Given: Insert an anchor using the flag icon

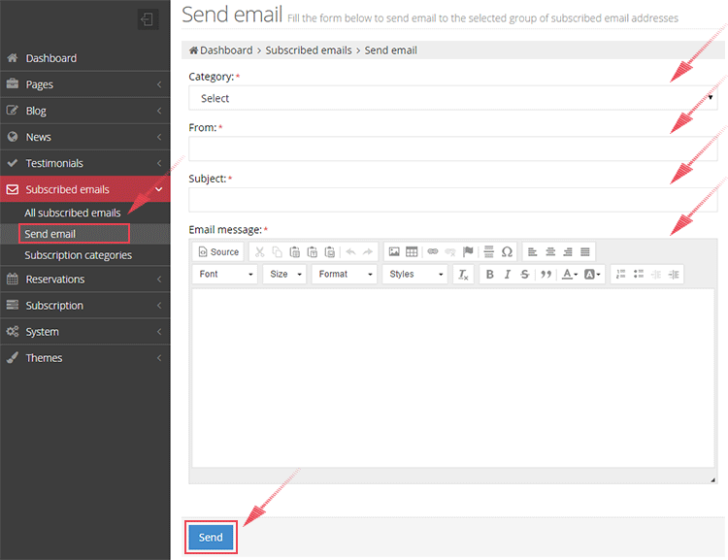Looking at the screenshot, I should tap(468, 251).
